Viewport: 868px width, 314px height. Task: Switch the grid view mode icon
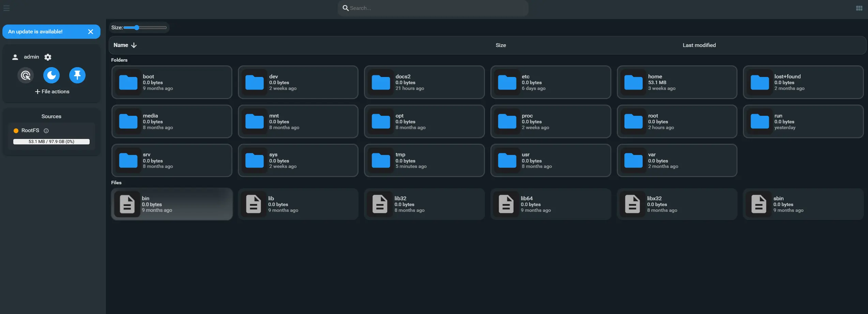coord(859,8)
